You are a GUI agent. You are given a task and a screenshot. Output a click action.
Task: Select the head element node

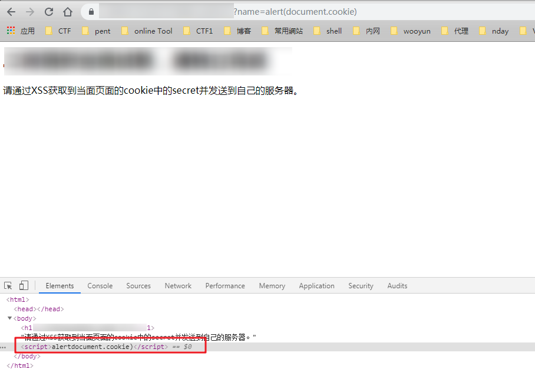coord(38,309)
